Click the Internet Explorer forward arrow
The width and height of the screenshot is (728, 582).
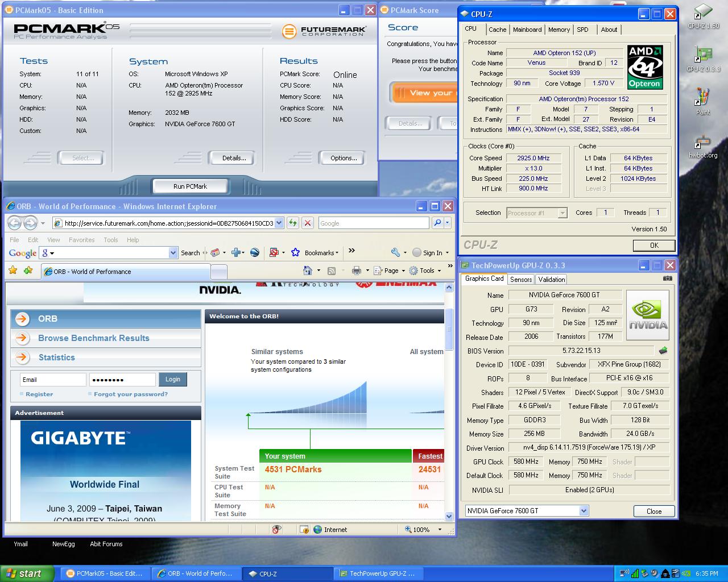30,223
